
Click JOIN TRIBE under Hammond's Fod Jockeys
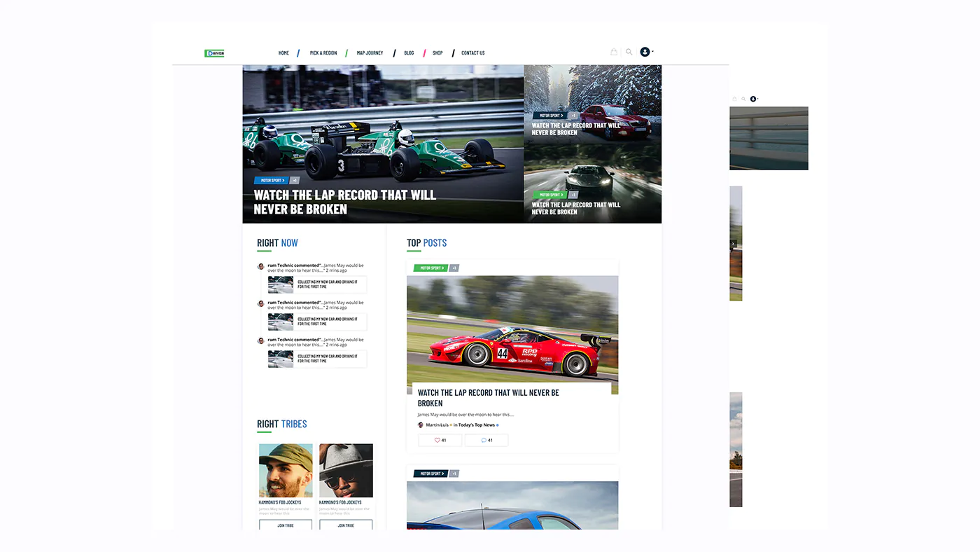tap(285, 524)
